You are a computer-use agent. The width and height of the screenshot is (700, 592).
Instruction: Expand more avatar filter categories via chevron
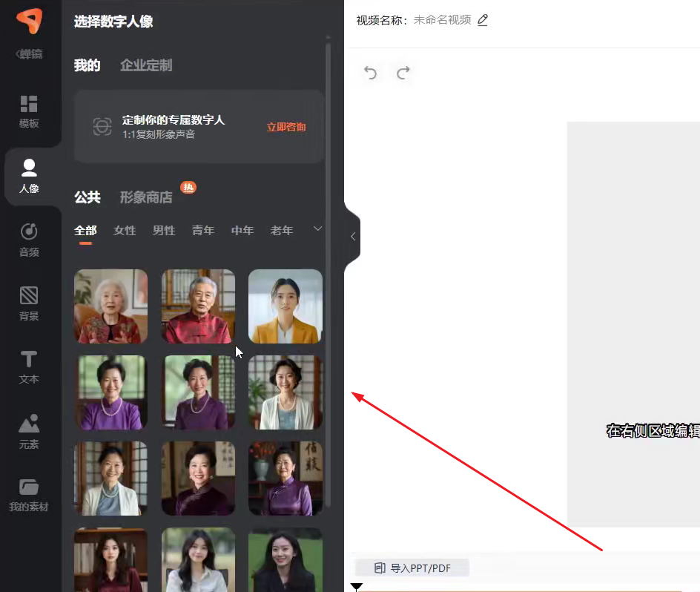pos(317,231)
